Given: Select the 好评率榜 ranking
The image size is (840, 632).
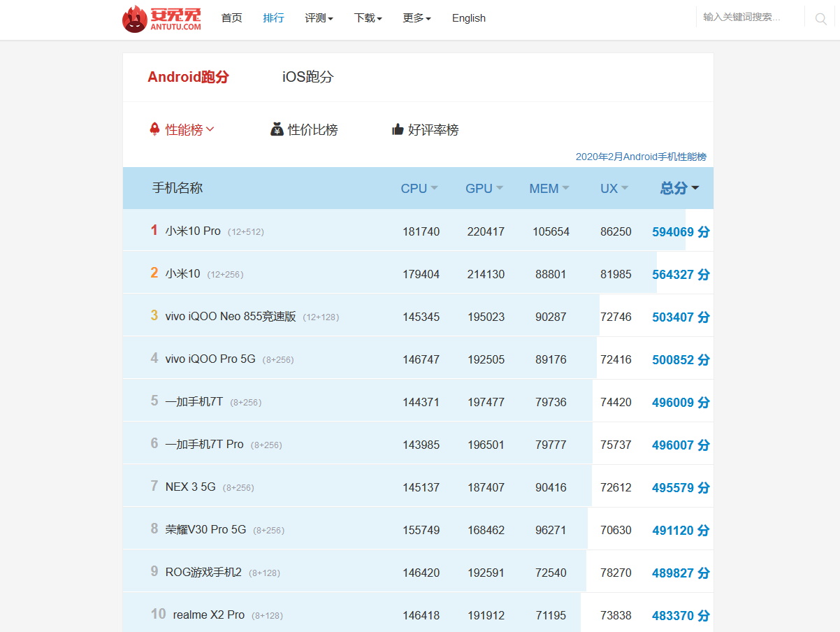Looking at the screenshot, I should 433,129.
